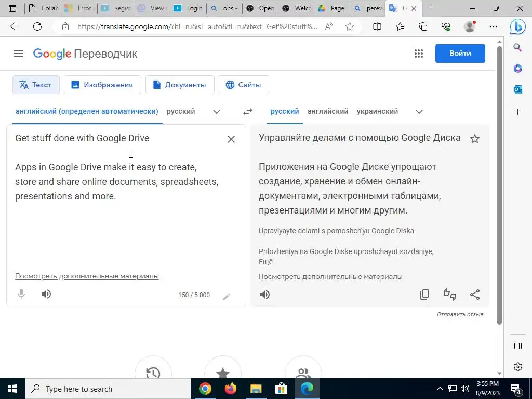Launch Firefox from the taskbar
Image resolution: width=532 pixels, height=399 pixels.
click(x=230, y=389)
